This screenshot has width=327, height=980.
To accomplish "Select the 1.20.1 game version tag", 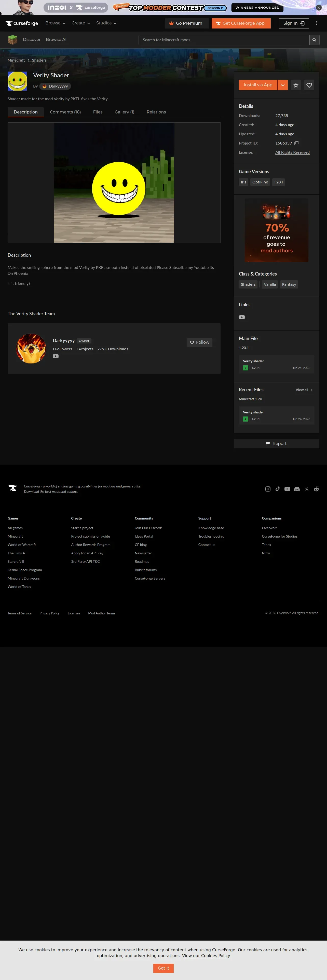I will click(278, 182).
